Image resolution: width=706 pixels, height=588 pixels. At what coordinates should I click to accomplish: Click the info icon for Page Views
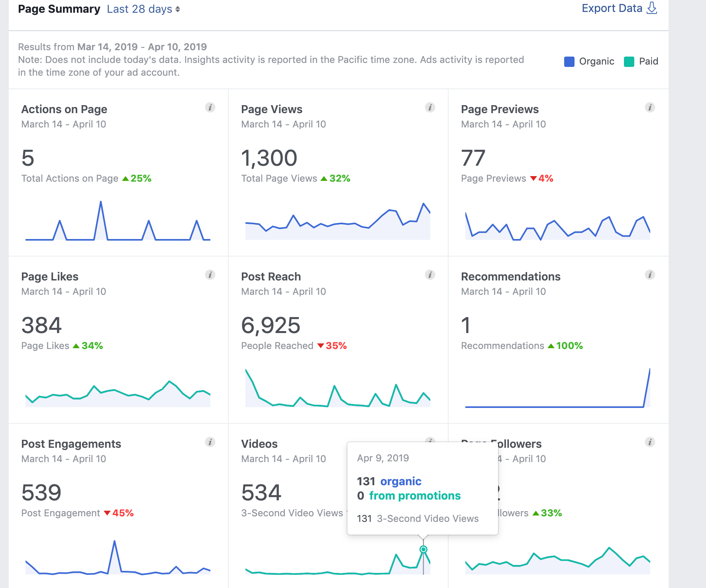pos(430,108)
